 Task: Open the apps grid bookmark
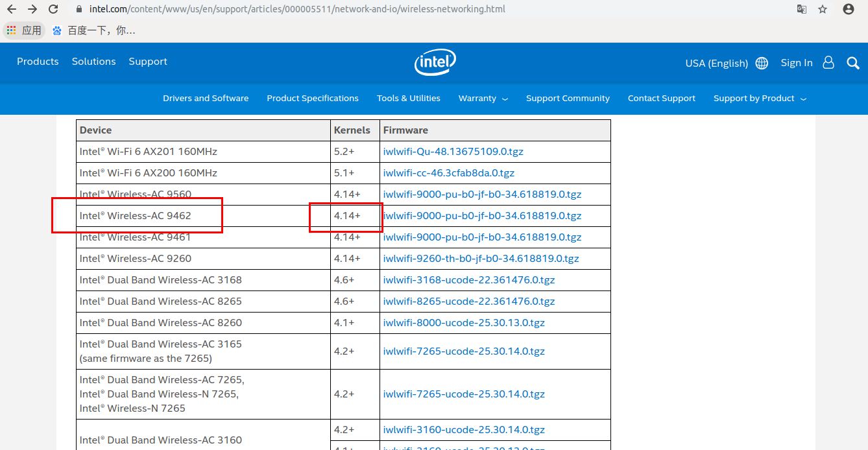(24, 30)
